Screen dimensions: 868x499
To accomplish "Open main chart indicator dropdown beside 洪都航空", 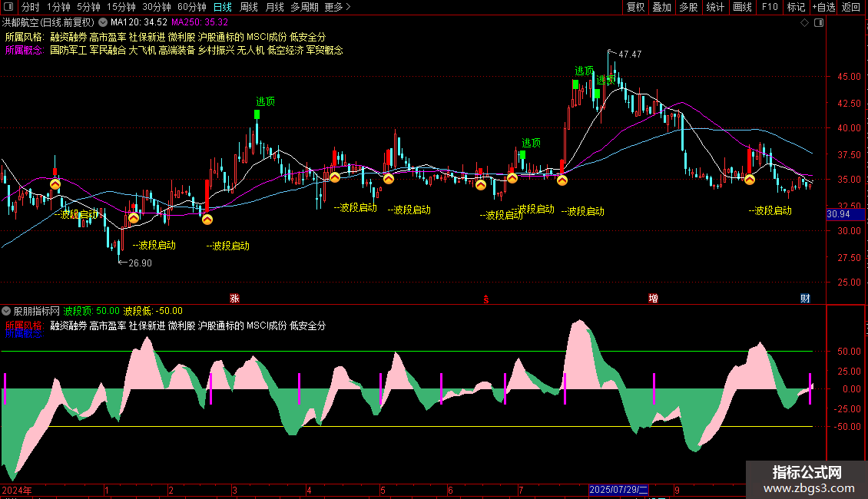I will 103,23.
